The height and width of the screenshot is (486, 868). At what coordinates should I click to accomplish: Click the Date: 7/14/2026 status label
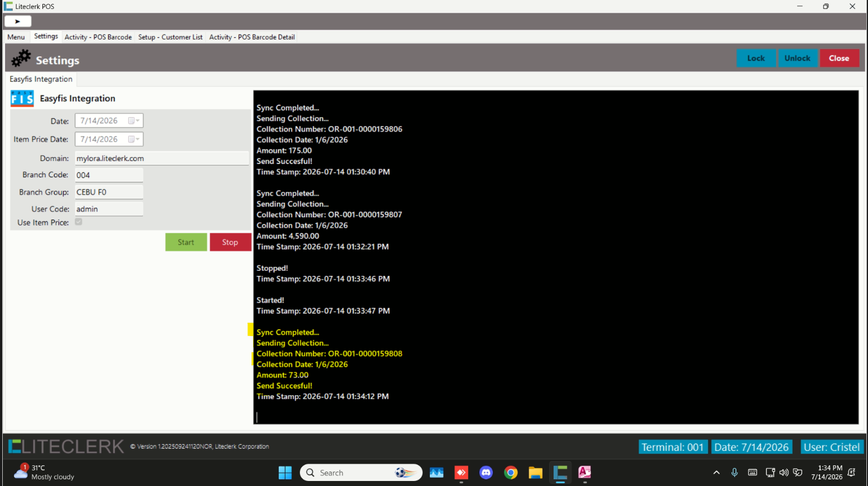pyautogui.click(x=751, y=447)
